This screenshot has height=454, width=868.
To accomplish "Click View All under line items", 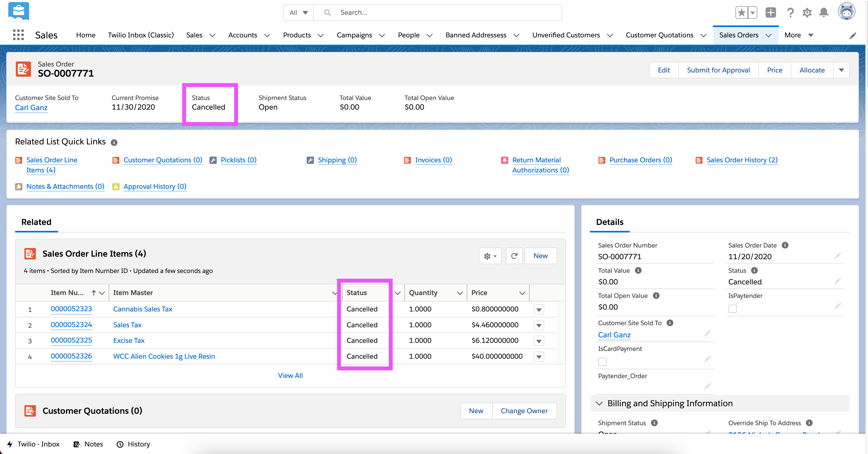I will (x=290, y=376).
